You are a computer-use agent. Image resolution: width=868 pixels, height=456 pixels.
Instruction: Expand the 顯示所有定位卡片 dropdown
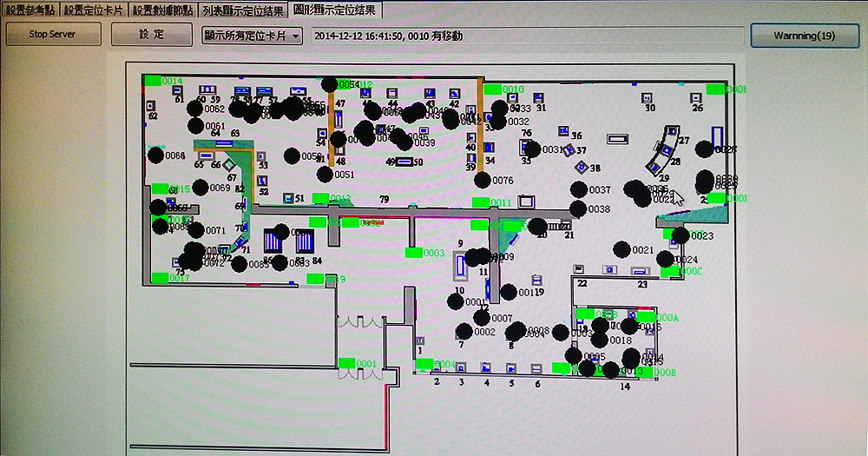[252, 36]
